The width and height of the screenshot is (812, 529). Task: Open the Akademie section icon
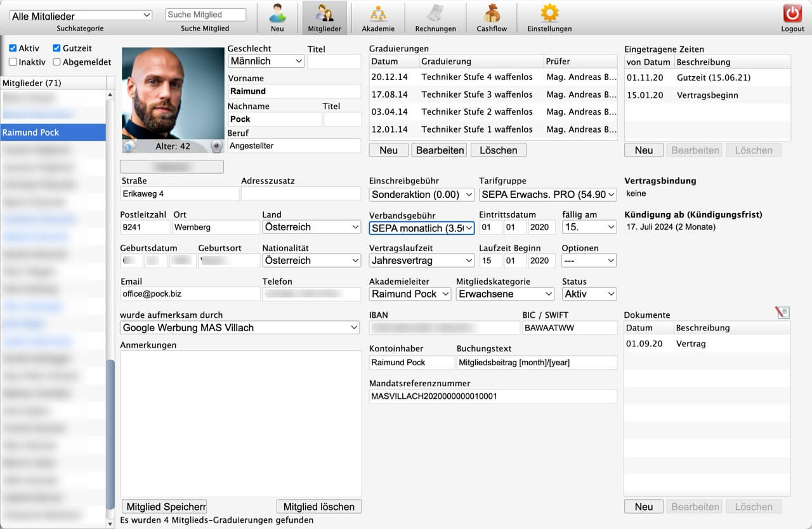coord(378,13)
